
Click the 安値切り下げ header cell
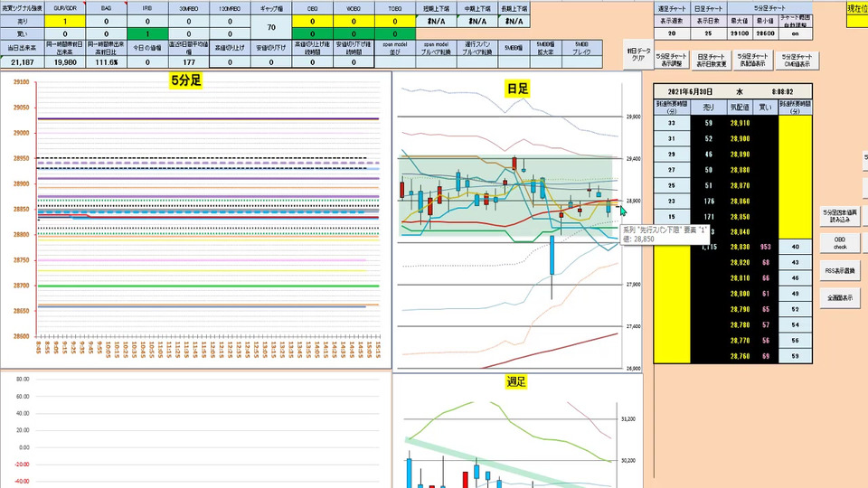point(271,48)
